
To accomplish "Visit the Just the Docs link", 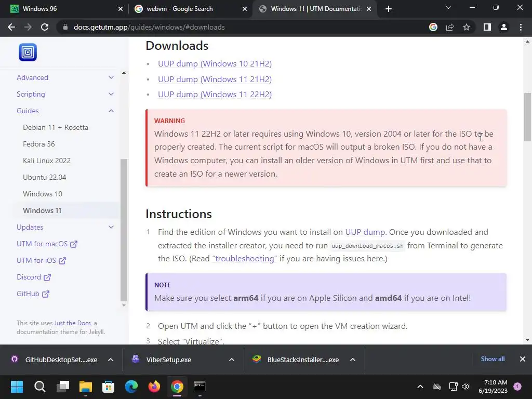I will pyautogui.click(x=73, y=323).
